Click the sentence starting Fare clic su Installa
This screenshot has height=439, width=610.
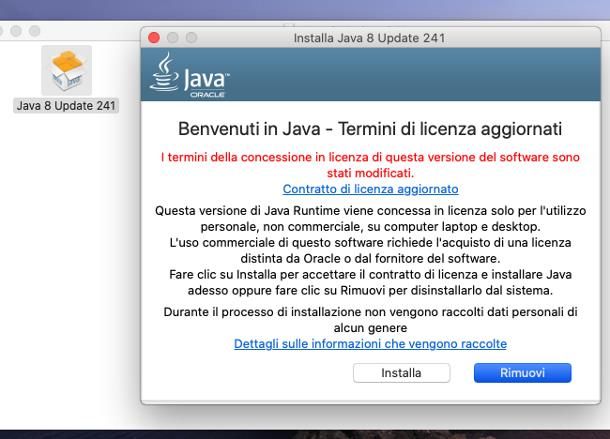(x=370, y=283)
